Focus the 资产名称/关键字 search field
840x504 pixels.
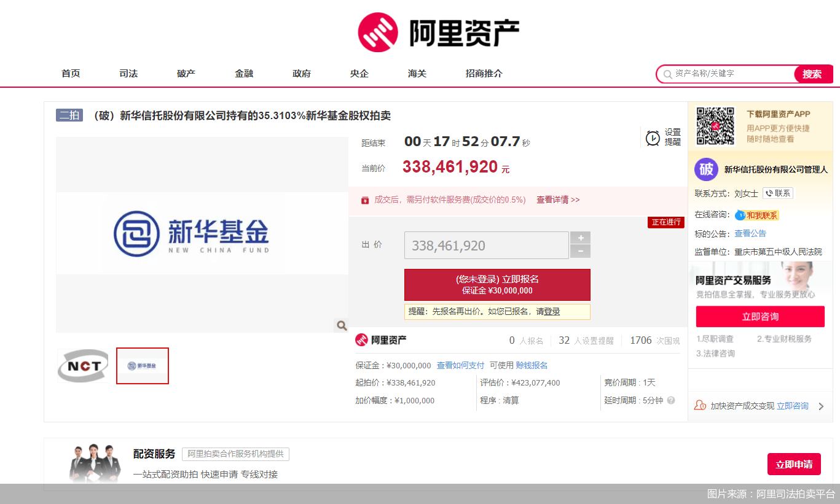point(731,74)
